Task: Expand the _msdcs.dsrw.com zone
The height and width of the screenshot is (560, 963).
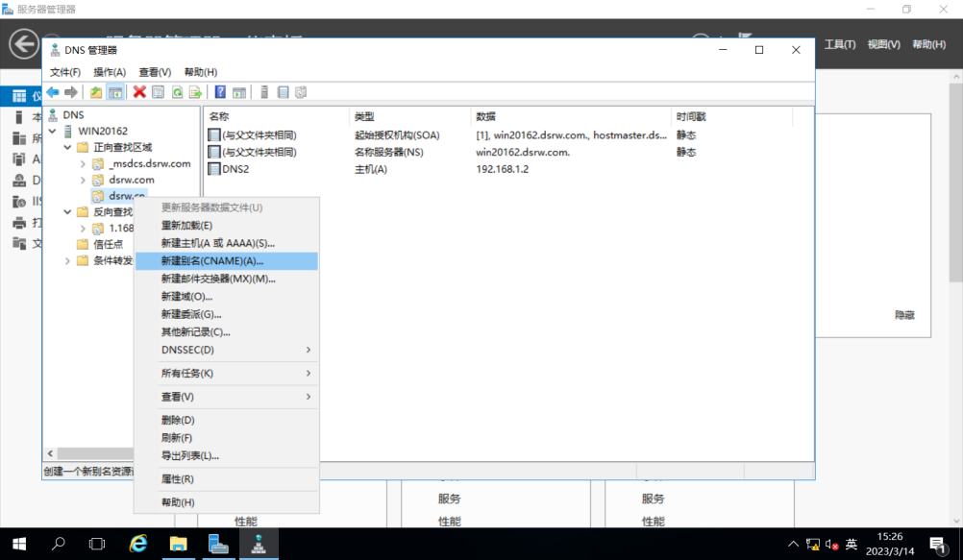Action: point(83,164)
